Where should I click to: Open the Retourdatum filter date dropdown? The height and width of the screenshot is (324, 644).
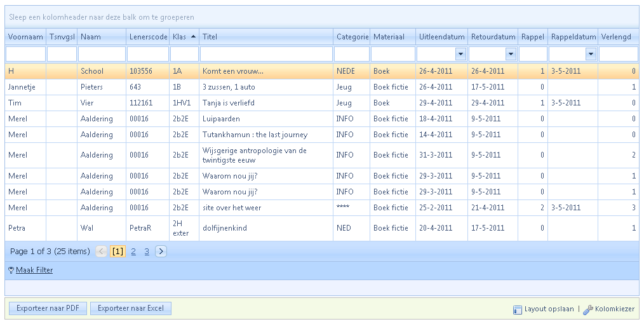(x=511, y=55)
